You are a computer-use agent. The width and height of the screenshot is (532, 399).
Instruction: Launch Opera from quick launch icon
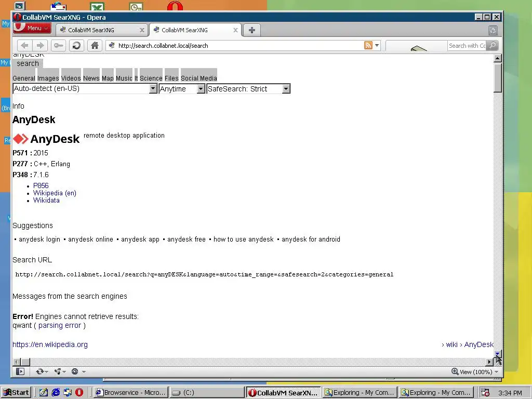pyautogui.click(x=79, y=393)
